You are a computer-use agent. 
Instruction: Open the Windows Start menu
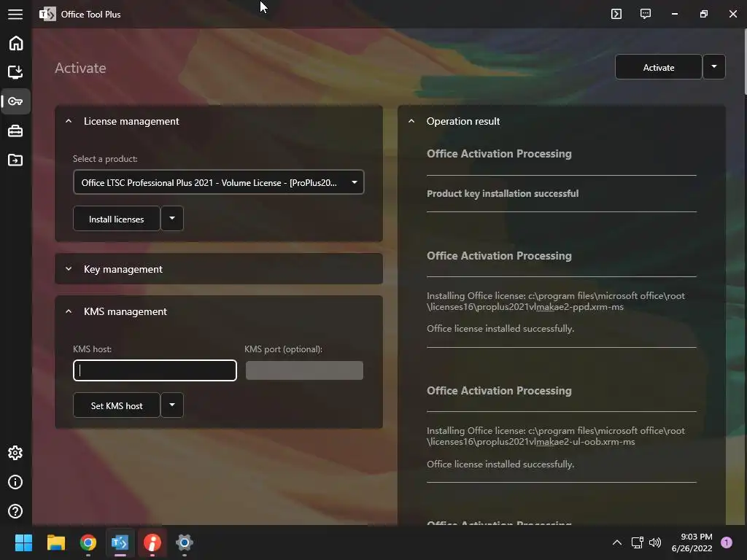(23, 542)
